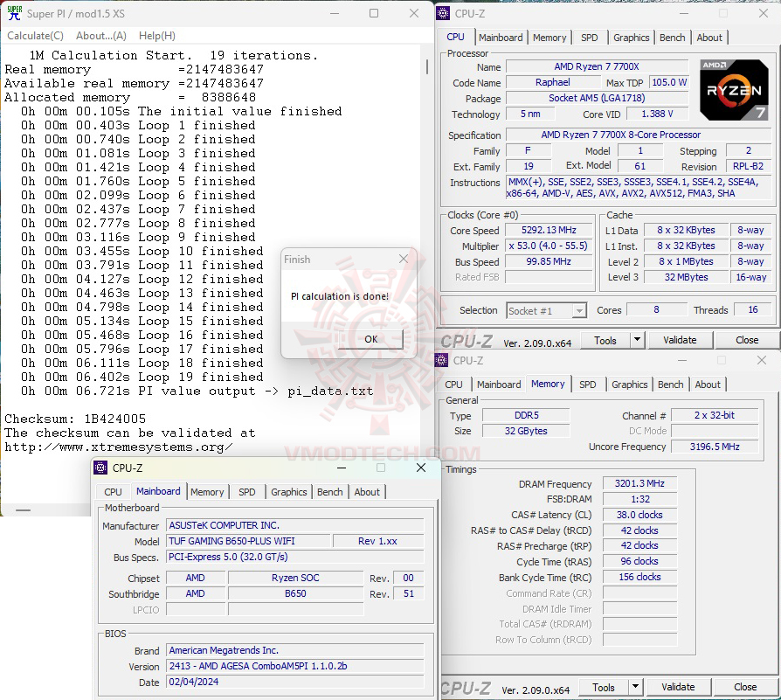This screenshot has height=700, width=781.
Task: Select About tab in Memory CPU-Z window
Action: tap(708, 385)
